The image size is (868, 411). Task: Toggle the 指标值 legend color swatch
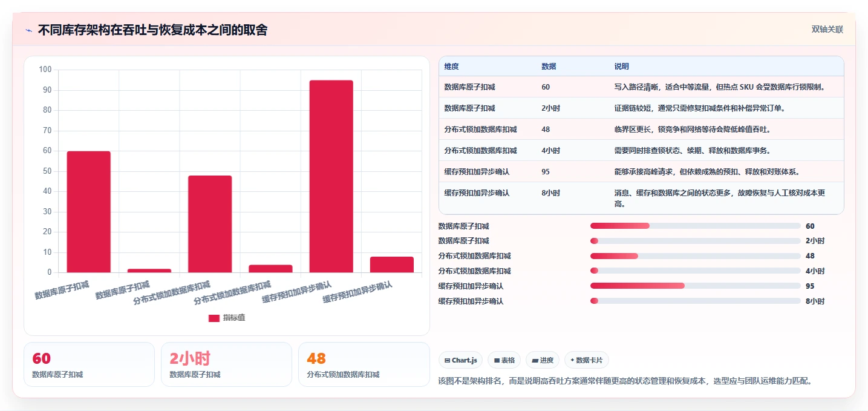coord(214,318)
